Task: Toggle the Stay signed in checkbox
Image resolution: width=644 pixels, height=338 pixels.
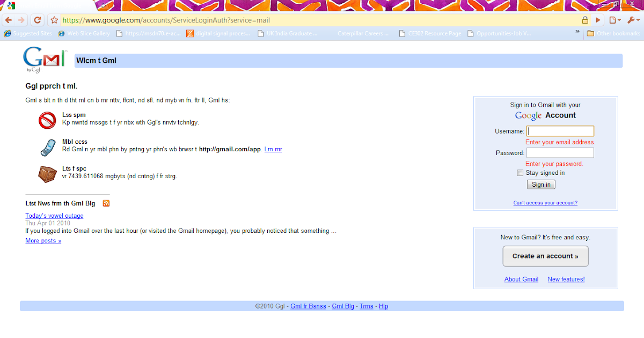Action: pyautogui.click(x=519, y=173)
